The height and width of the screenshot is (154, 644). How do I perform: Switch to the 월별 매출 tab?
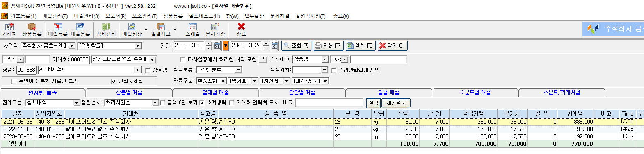(389, 93)
